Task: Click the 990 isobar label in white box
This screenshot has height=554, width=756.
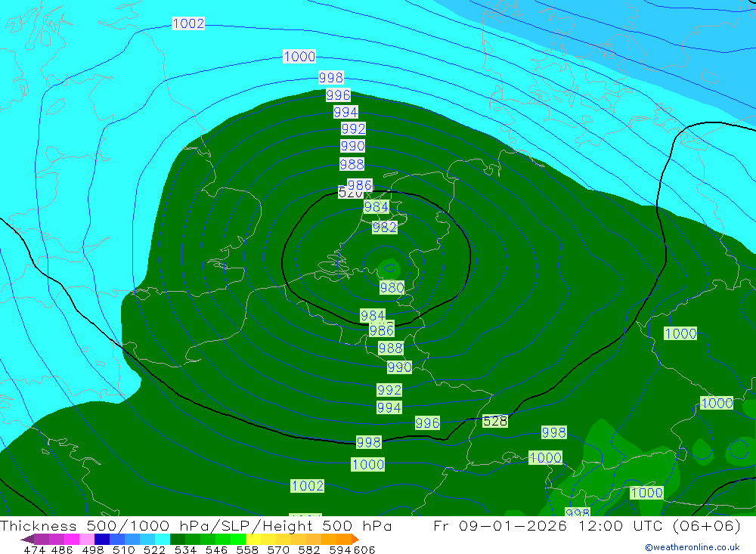Action: pyautogui.click(x=352, y=146)
